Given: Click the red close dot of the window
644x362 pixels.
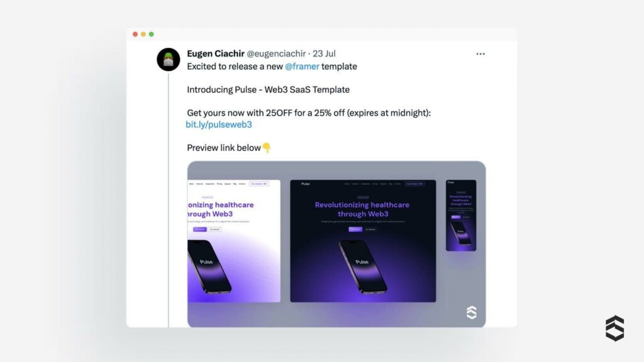Looking at the screenshot, I should (x=135, y=34).
